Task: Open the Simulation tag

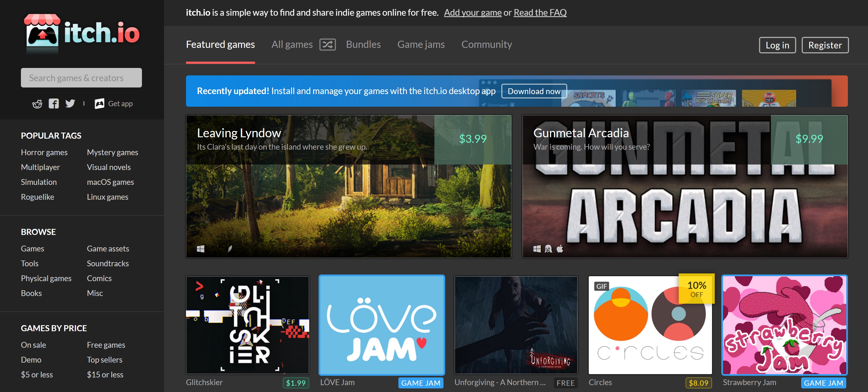Action: coord(39,182)
